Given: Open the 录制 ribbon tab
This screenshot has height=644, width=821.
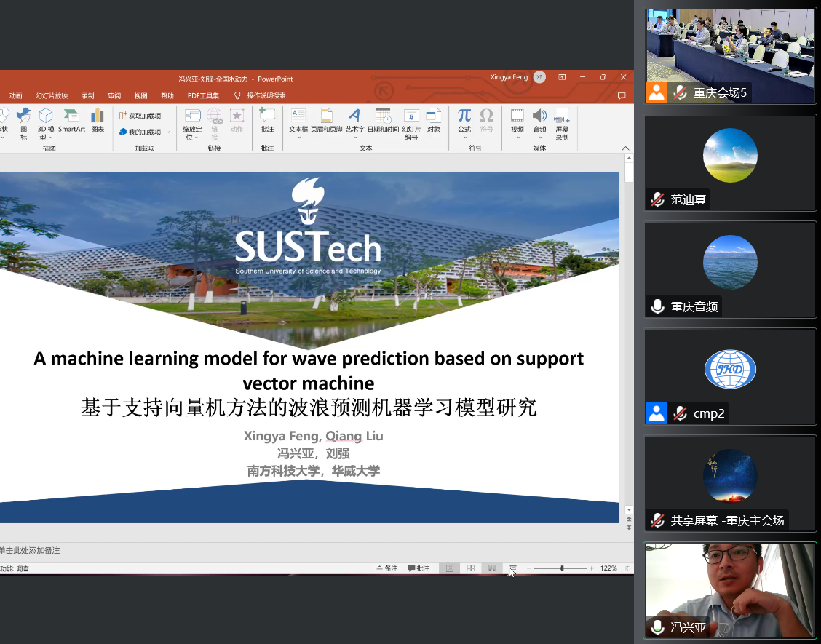Looking at the screenshot, I should pyautogui.click(x=87, y=96).
